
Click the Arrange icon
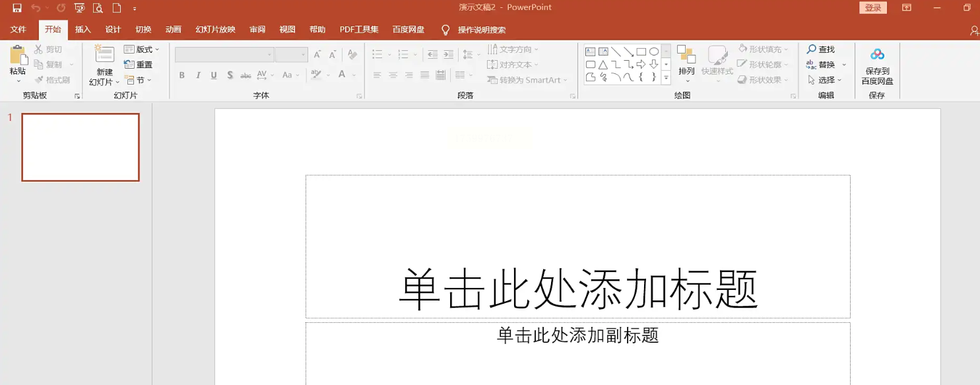pyautogui.click(x=686, y=55)
